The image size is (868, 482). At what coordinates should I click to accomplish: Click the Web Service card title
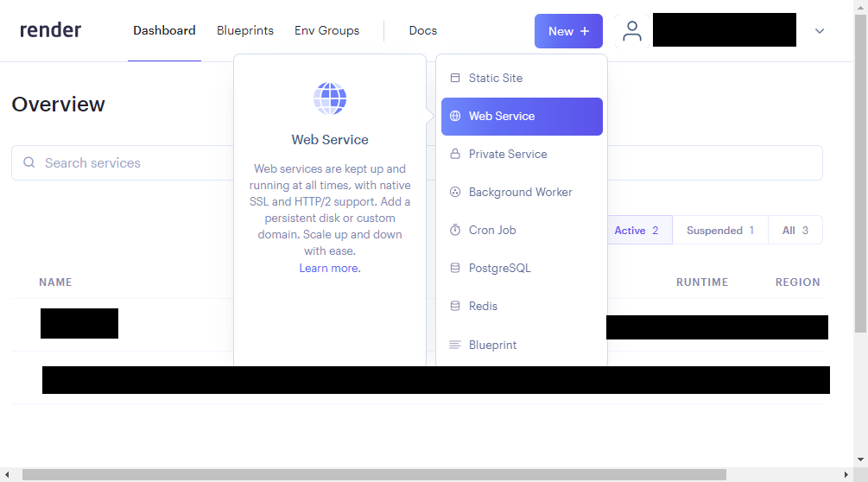point(330,139)
